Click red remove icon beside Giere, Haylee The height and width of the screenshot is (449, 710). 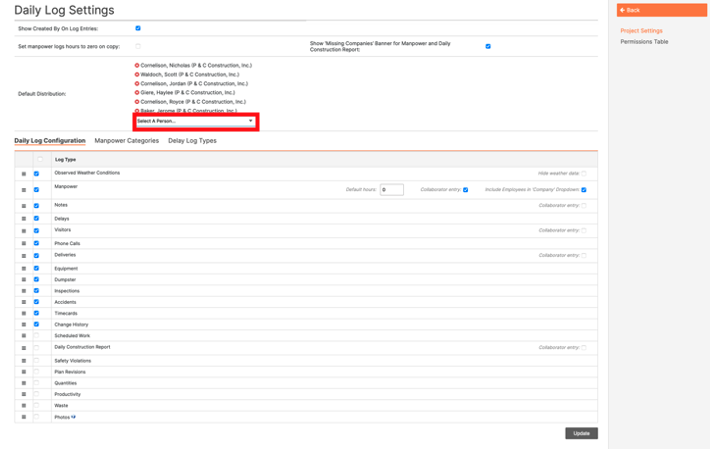[137, 92]
